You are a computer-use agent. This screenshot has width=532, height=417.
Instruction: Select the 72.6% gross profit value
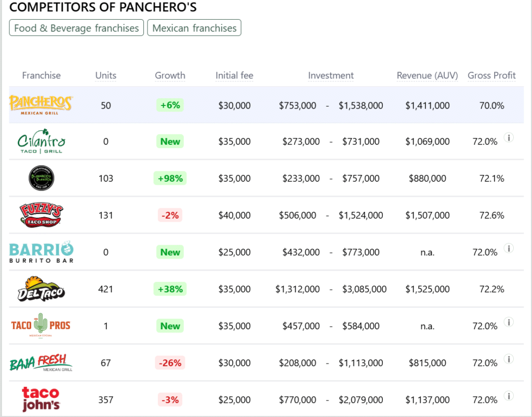[x=491, y=216]
